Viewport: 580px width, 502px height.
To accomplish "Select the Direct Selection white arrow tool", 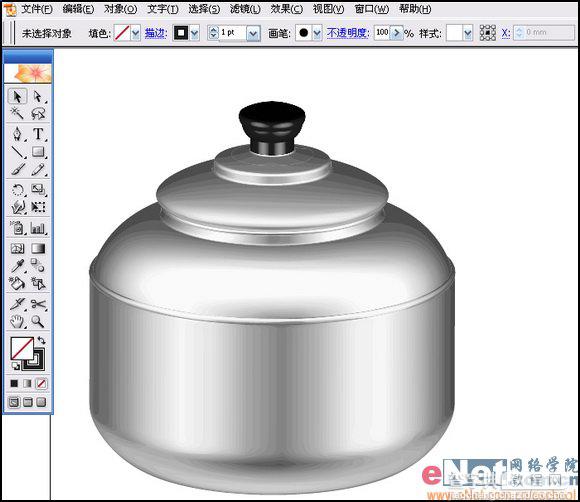I will 38,97.
